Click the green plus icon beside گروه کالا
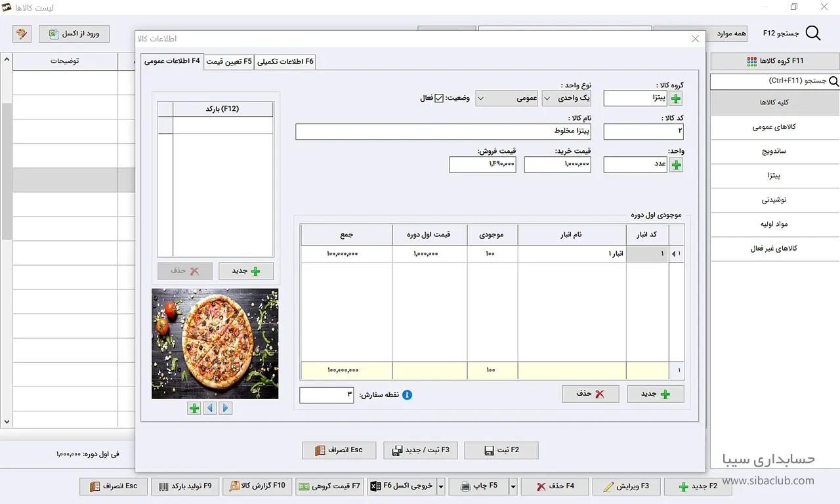Viewport: 840px width, 504px height. 676,98
